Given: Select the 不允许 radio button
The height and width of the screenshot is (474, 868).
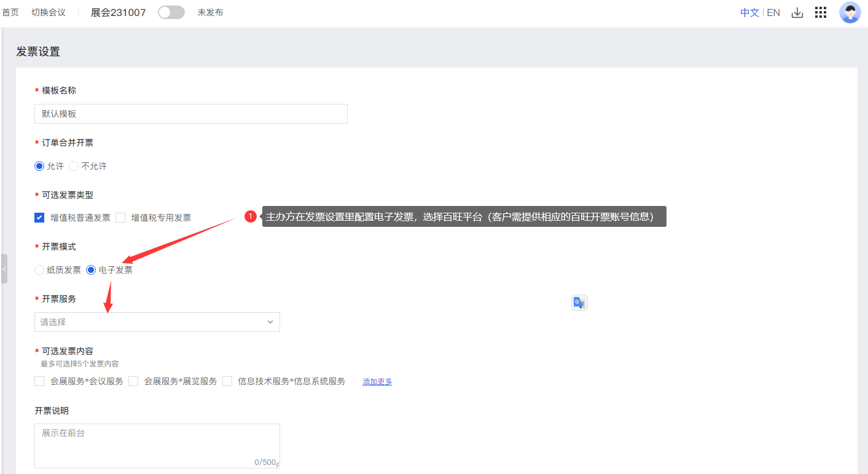Looking at the screenshot, I should click(x=74, y=165).
